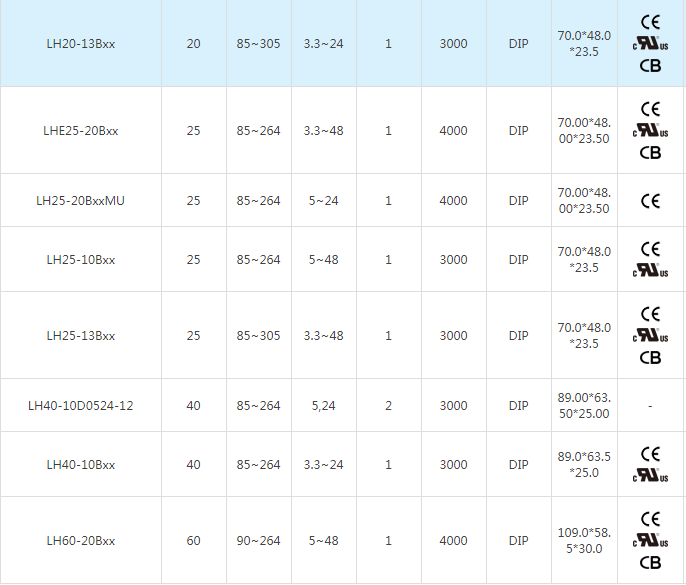
Task: Select the CE mark beside LHE25-20Bxx
Action: 650,109
